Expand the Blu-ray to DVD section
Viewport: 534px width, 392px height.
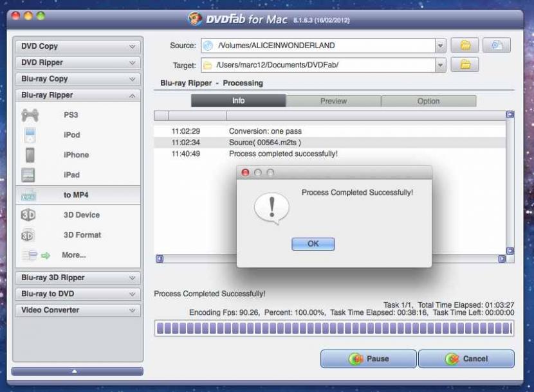tap(78, 294)
